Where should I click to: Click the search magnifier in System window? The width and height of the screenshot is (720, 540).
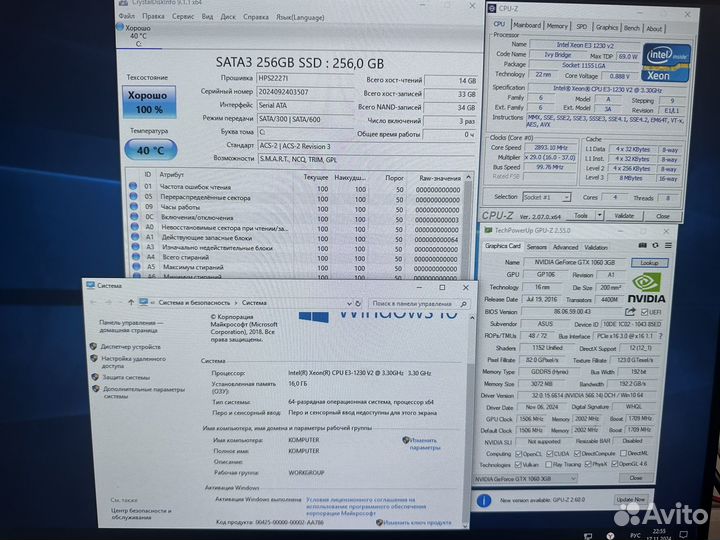coord(463,304)
